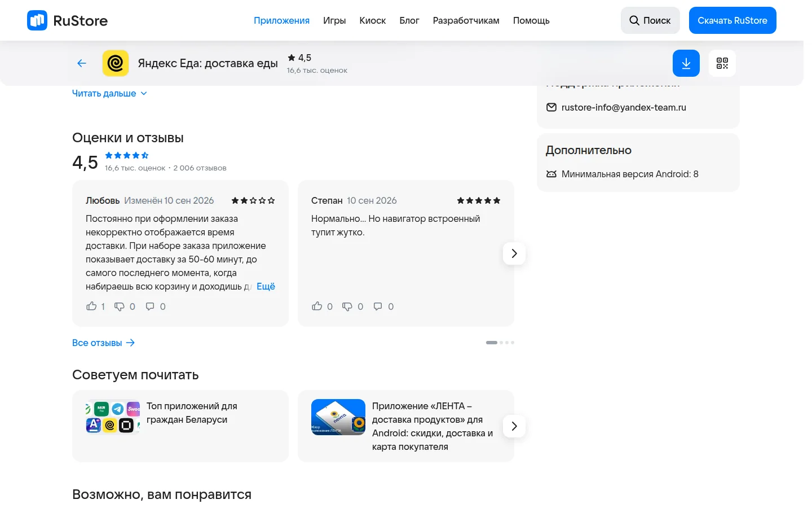Like Степан's review with thumbs up
The image size is (812, 508).
(x=317, y=306)
